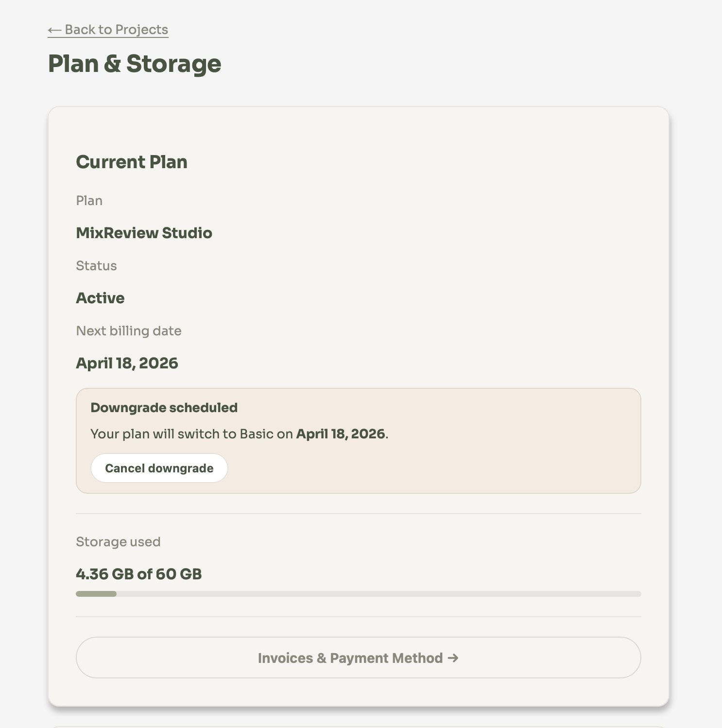
Task: Click the Storage used label
Action: click(118, 541)
